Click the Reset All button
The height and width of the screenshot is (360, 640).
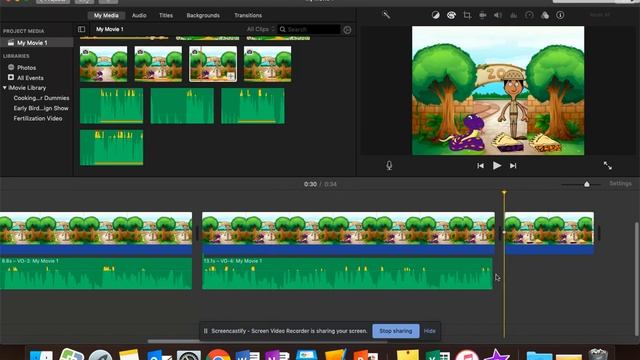[x=600, y=15]
